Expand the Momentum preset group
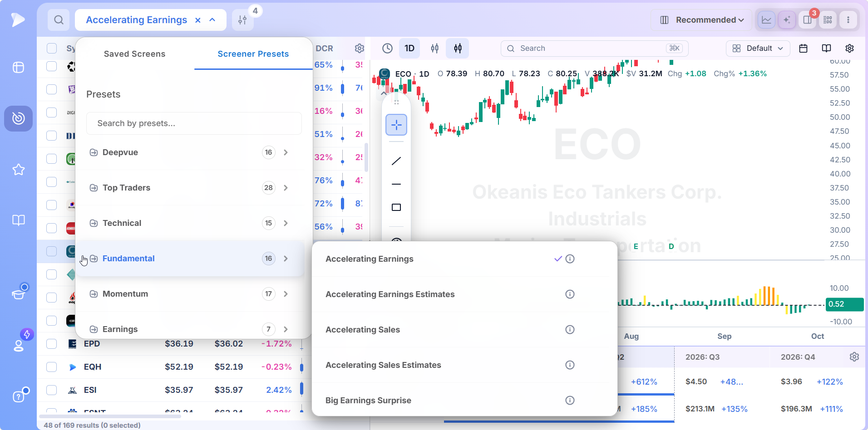The width and height of the screenshot is (868, 430). pos(190,294)
